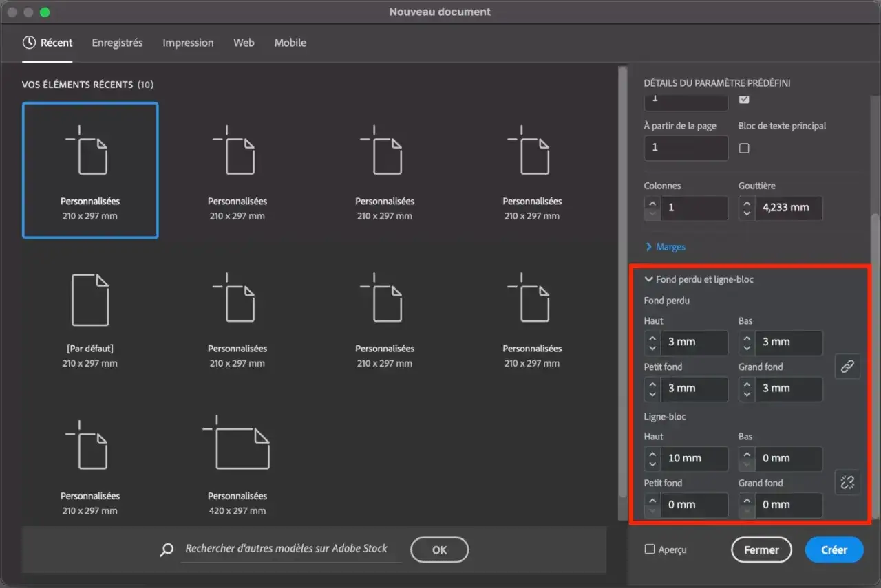Screen dimensions: 881x588
Task: Collapse Fond perdu et ligne-bloc section
Action: (x=699, y=279)
